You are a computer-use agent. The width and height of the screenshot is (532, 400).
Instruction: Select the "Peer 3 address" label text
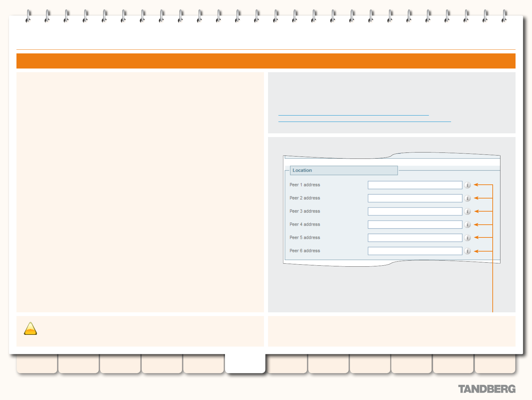point(305,211)
